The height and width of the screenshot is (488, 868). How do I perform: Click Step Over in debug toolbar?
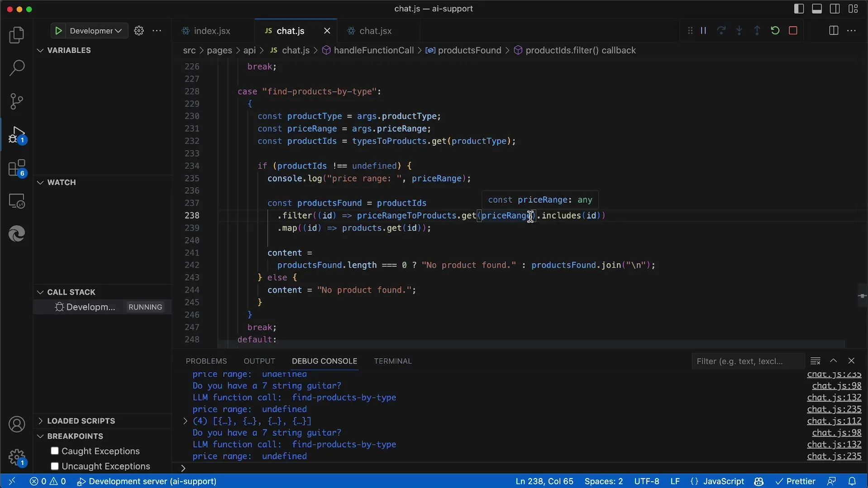721,31
